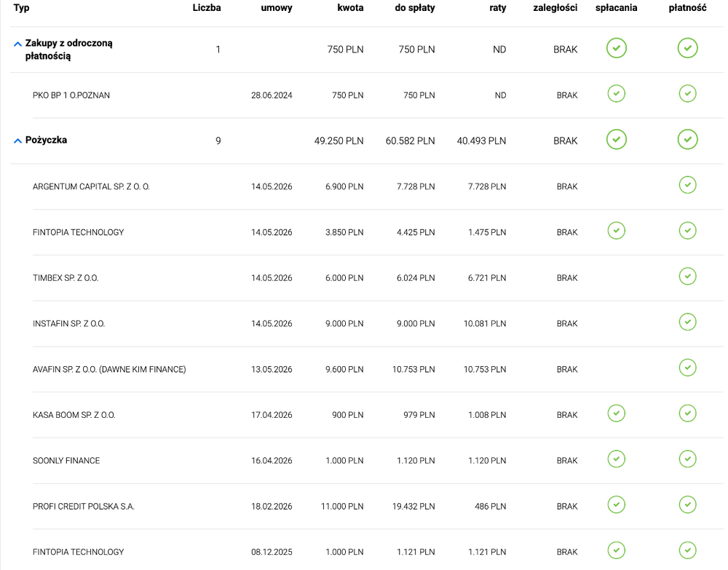
Task: Click płatność checkmark for KASA BOOM
Action: pos(687,413)
